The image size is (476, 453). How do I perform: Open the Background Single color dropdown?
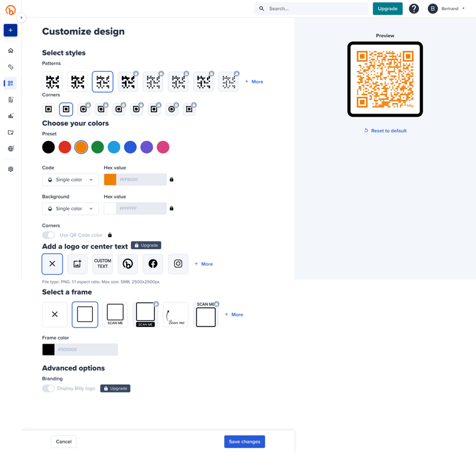[70, 209]
